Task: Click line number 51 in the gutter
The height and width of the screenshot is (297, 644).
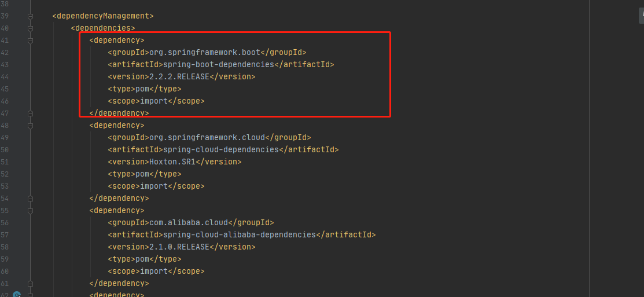Action: tap(5, 162)
